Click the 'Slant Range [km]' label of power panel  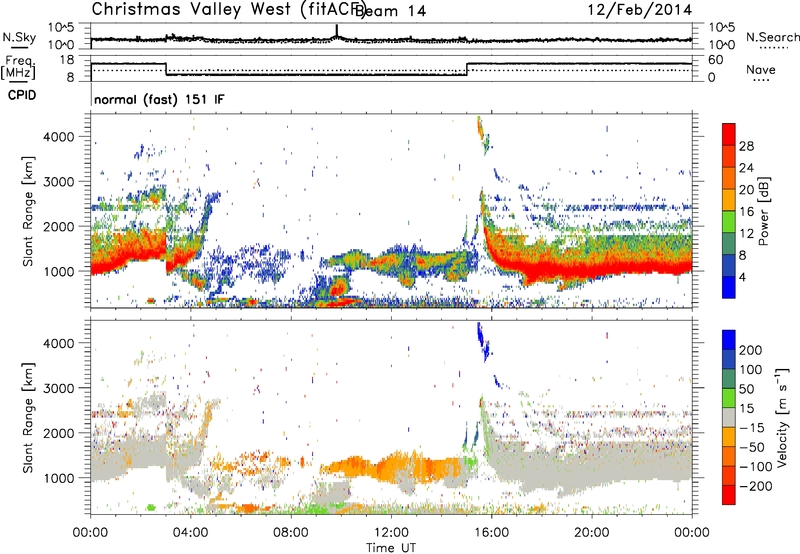tap(28, 211)
